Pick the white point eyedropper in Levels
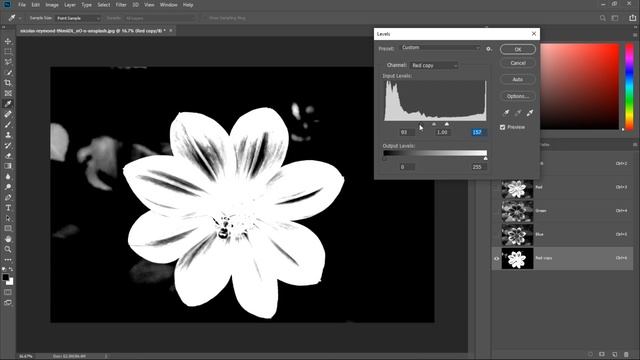Screen dimensions: 640x360 (530, 113)
